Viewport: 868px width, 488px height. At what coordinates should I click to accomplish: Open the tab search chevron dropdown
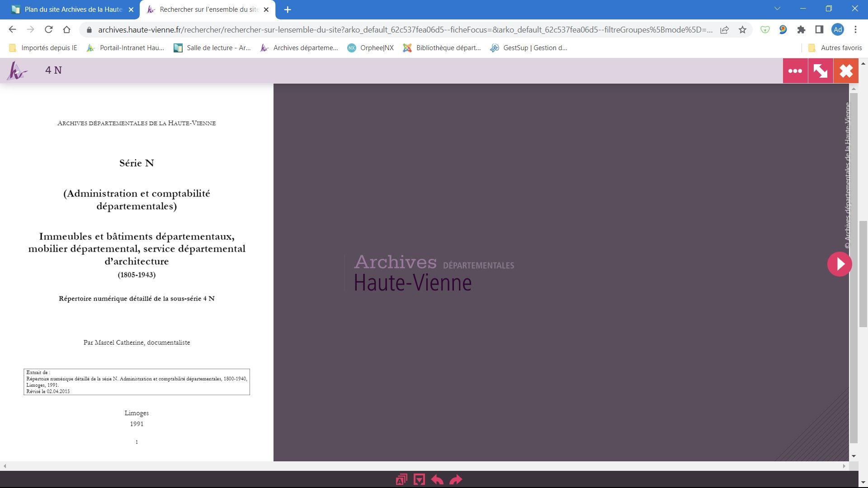[x=777, y=9]
